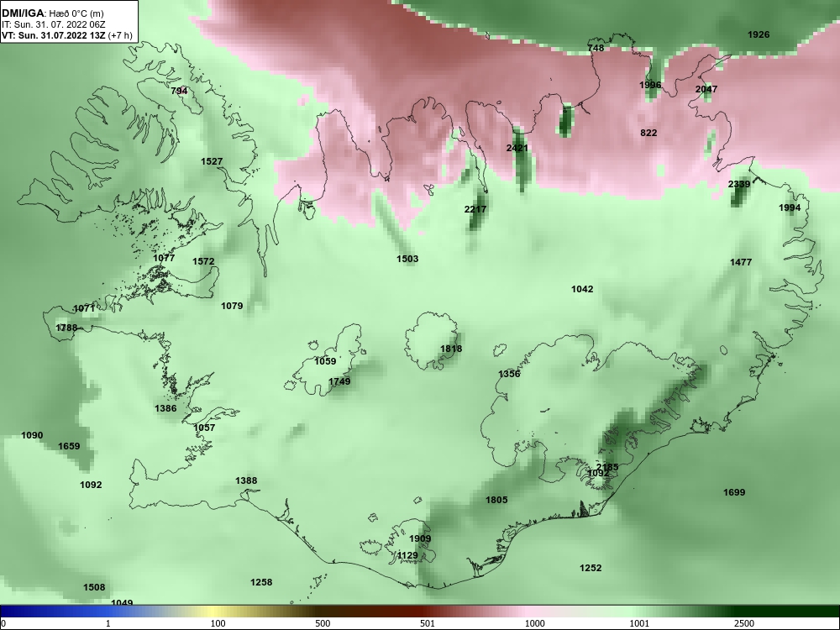Click the 2339 height label
Viewport: 840px width, 630px height.
click(x=739, y=184)
